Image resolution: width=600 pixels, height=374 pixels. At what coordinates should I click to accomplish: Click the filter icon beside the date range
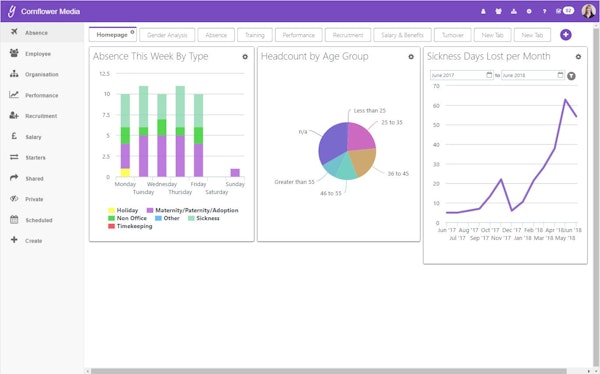571,76
